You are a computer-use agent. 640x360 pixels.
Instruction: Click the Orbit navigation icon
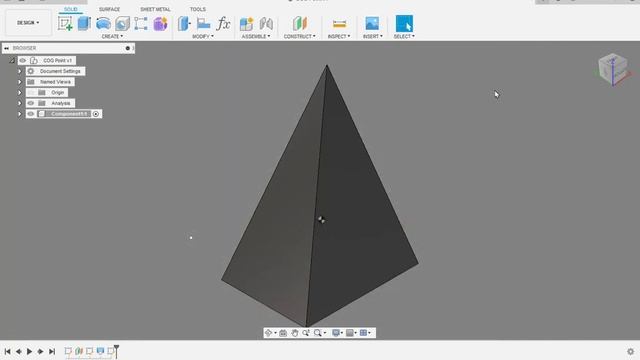click(268, 333)
